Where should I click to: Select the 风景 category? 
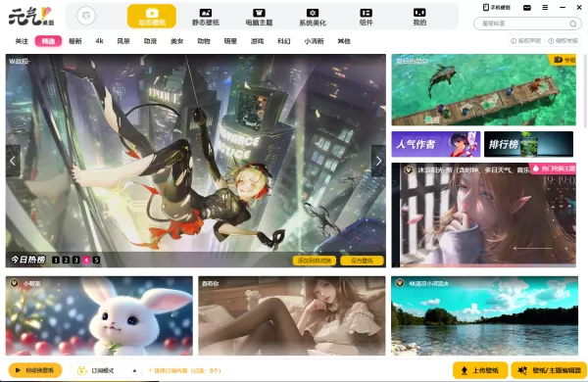pyautogui.click(x=123, y=41)
